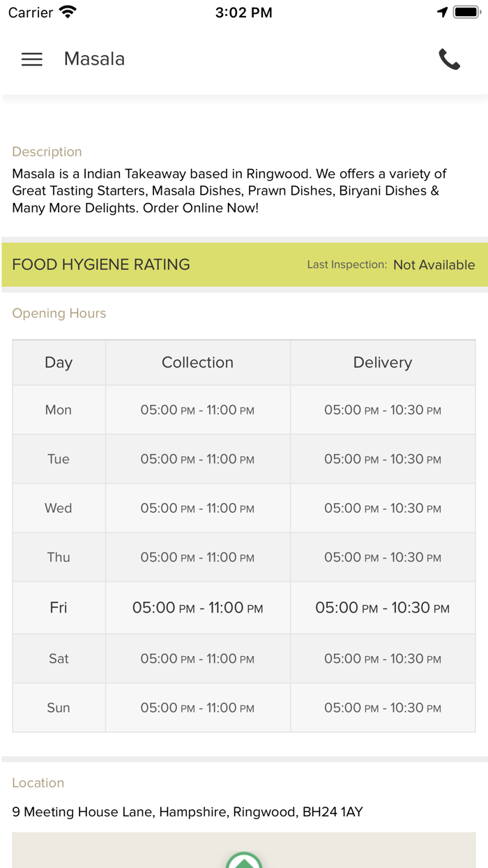Tap the restaurant description paragraph
The height and width of the screenshot is (868, 488).
tap(229, 190)
